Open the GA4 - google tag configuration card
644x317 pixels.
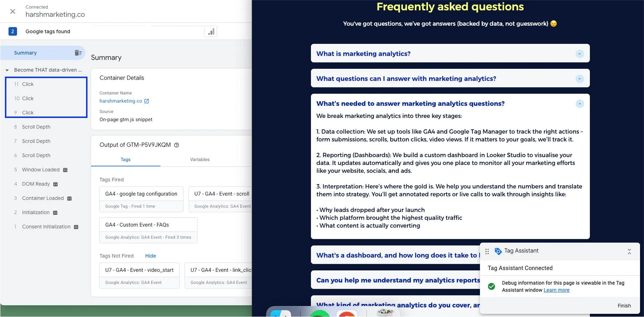[x=141, y=199]
